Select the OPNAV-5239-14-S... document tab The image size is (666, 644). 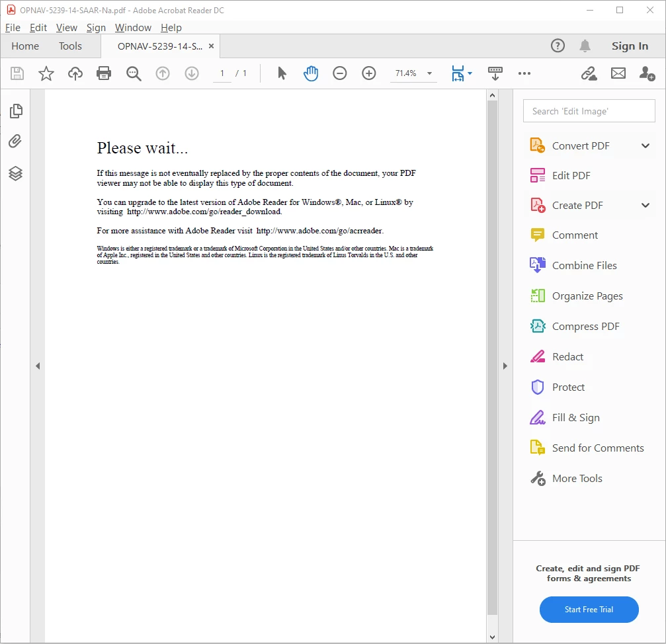(159, 46)
